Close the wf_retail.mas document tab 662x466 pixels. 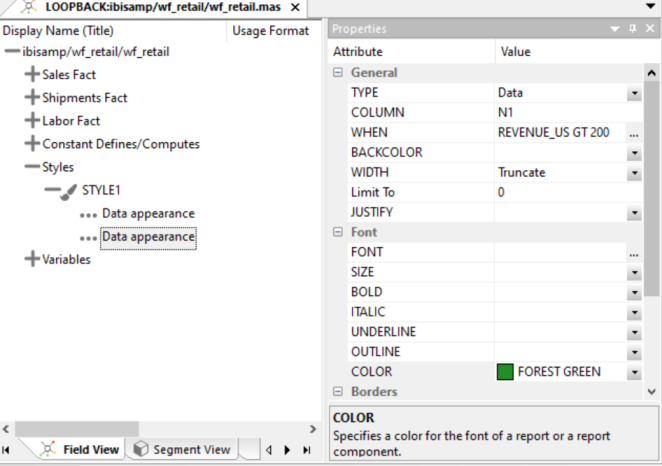point(295,7)
